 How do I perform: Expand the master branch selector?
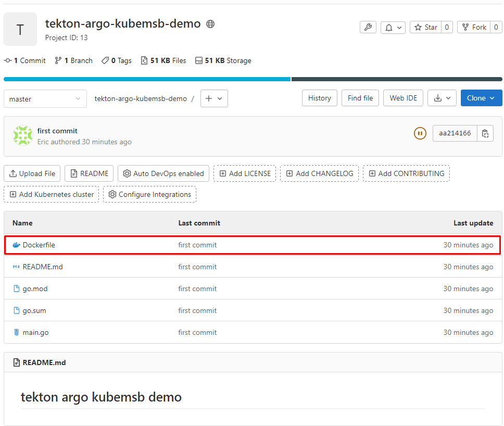(45, 99)
